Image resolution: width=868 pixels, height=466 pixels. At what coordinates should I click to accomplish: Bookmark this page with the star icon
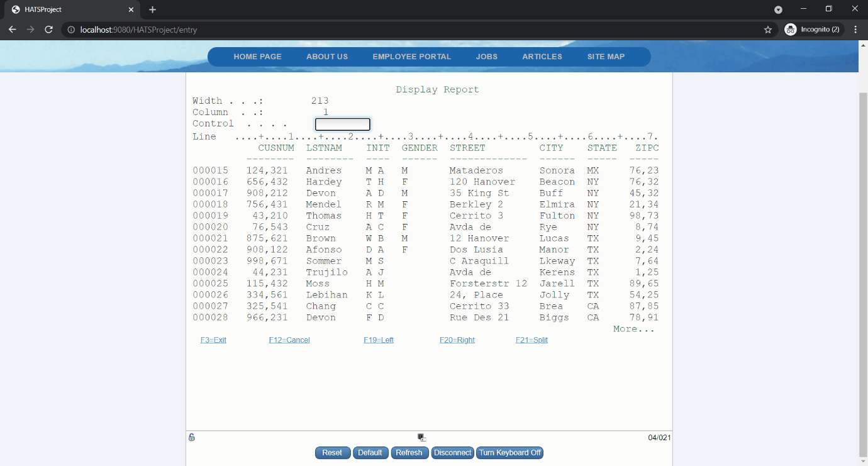pyautogui.click(x=767, y=30)
